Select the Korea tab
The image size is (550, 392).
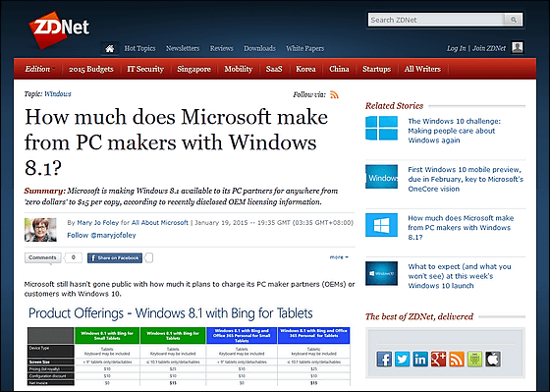click(305, 69)
